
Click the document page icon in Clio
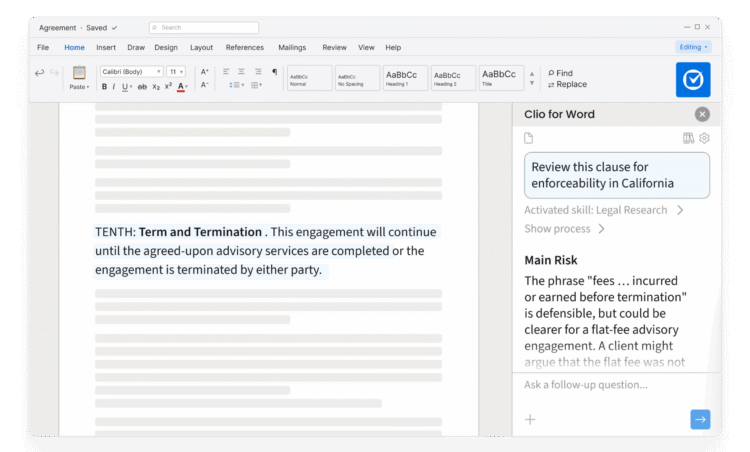529,138
